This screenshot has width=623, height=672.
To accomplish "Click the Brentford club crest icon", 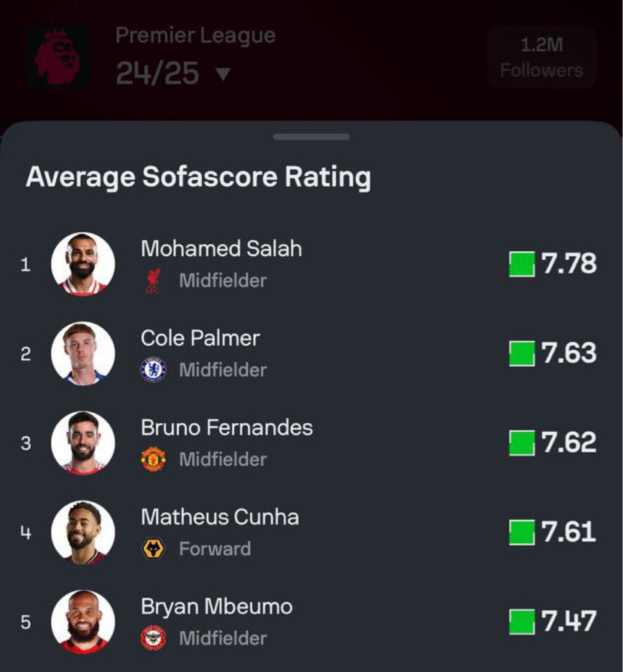I will tap(154, 638).
